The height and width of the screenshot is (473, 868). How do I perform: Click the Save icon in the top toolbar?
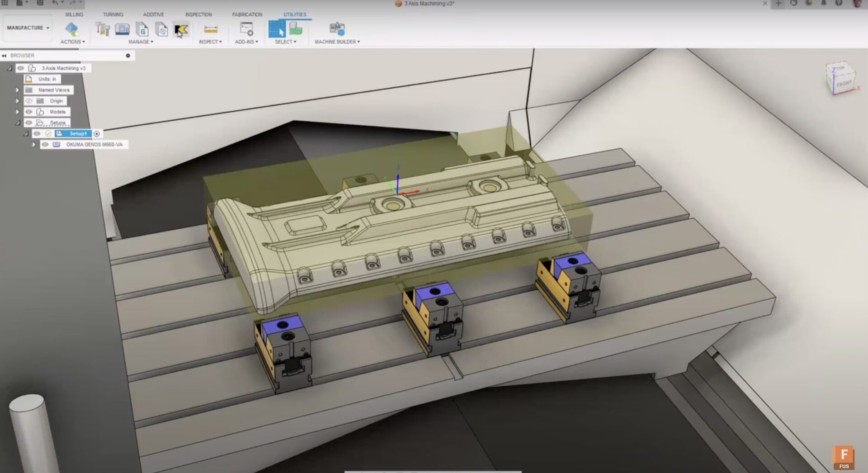point(41,4)
